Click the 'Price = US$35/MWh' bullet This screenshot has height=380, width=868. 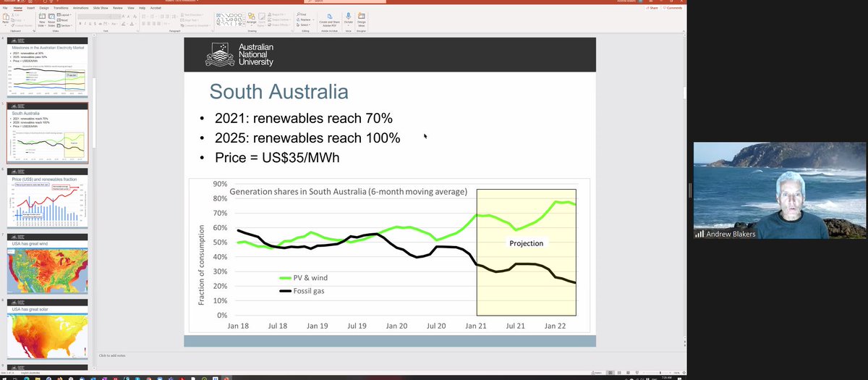277,156
